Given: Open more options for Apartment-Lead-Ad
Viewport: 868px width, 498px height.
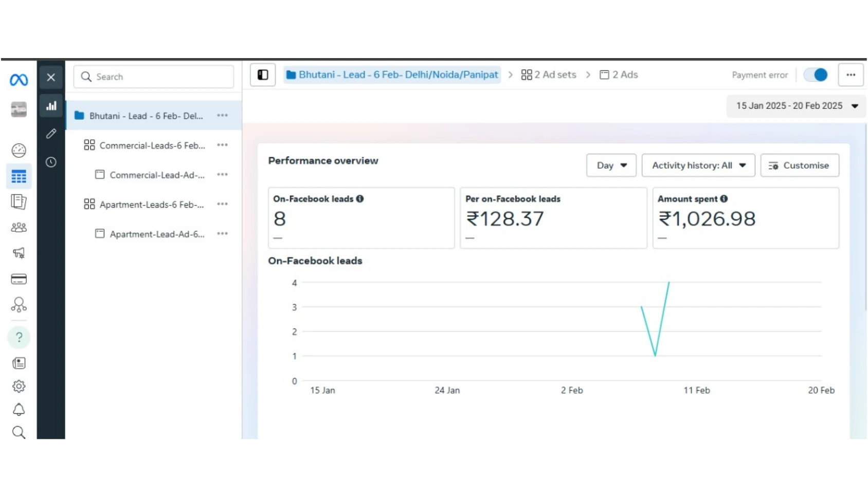Looking at the screenshot, I should tap(222, 234).
